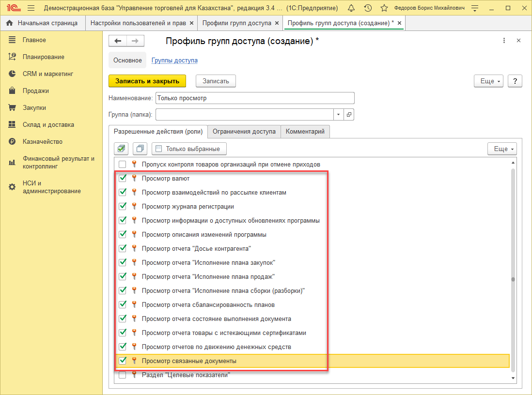Click the check all roles icon
532x395 pixels.
click(121, 149)
